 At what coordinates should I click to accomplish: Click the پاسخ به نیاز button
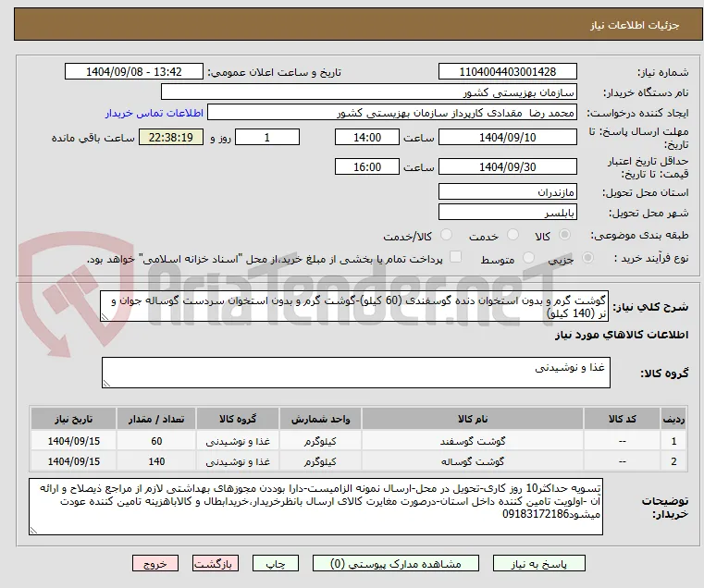click(x=538, y=564)
